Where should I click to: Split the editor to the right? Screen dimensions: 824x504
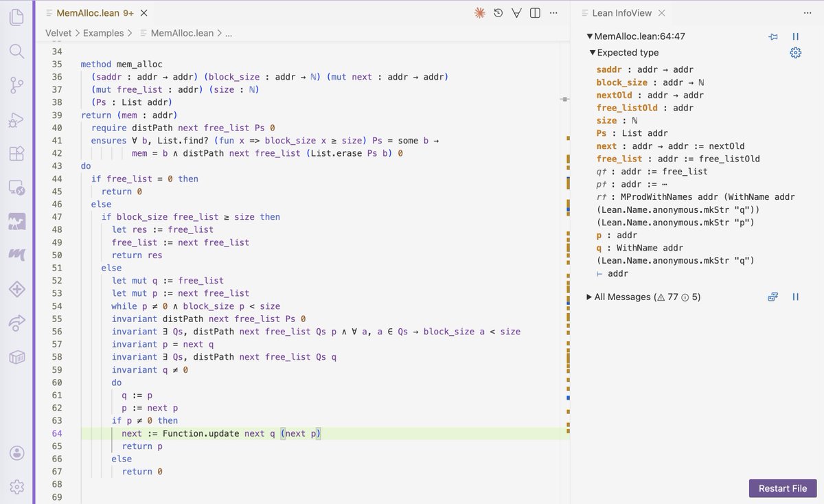[535, 13]
